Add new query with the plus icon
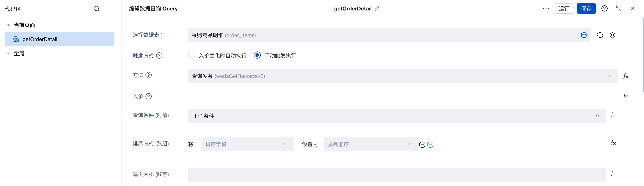 (x=111, y=9)
